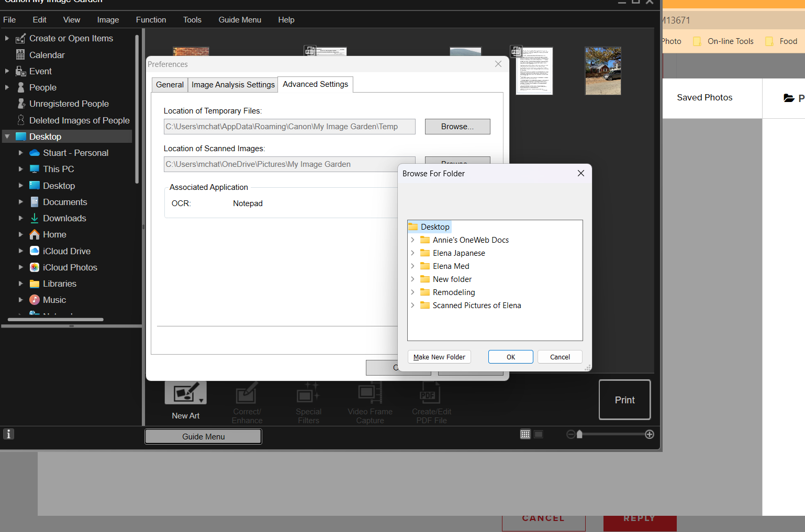The image size is (805, 532).
Task: Open the Calendar view in sidebar
Action: click(x=47, y=55)
